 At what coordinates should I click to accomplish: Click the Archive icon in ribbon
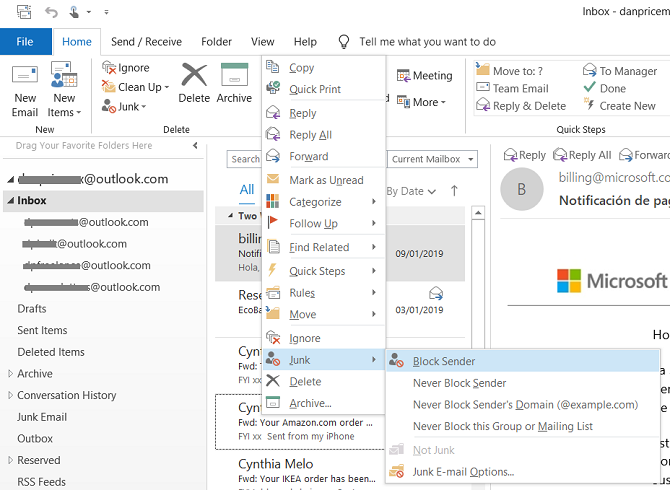click(x=234, y=75)
